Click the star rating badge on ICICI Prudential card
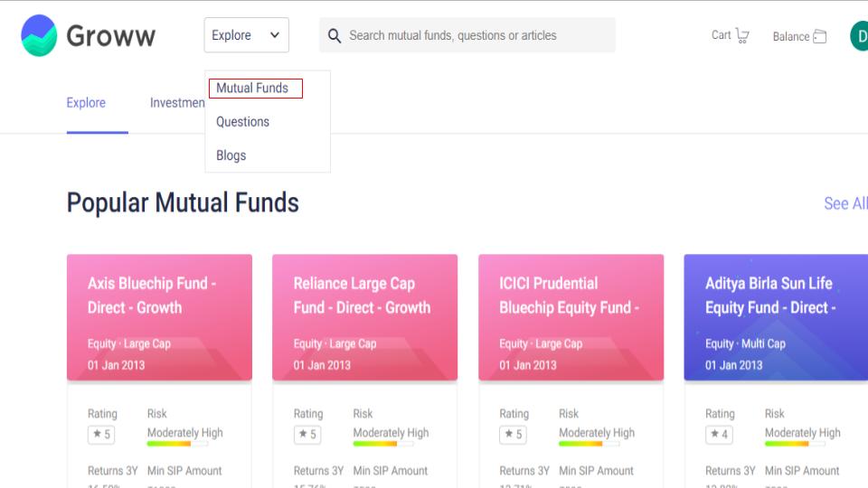The image size is (868, 488). (x=514, y=435)
